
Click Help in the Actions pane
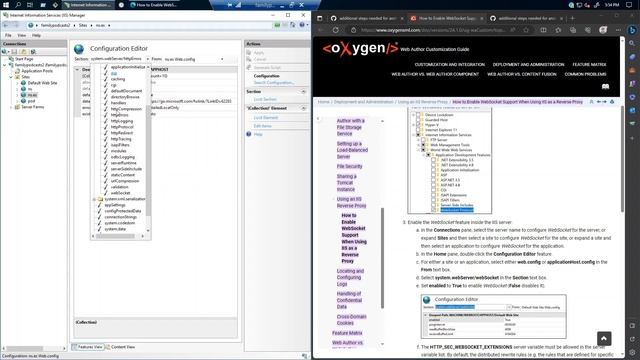(x=258, y=134)
